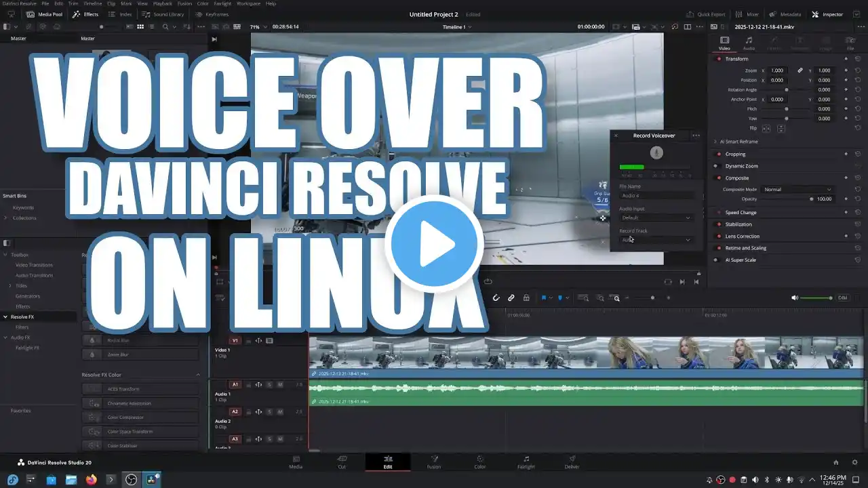Open the Fusion menu in the menu bar

pos(184,3)
